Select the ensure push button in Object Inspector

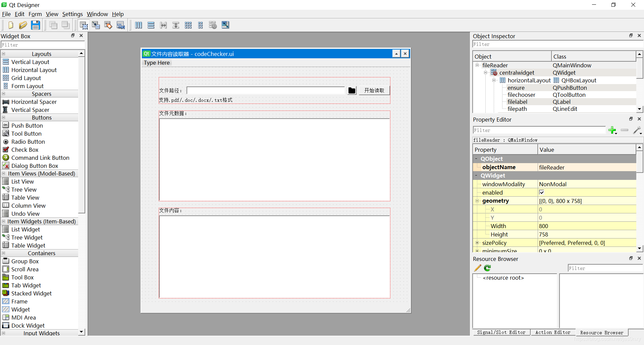coord(516,87)
